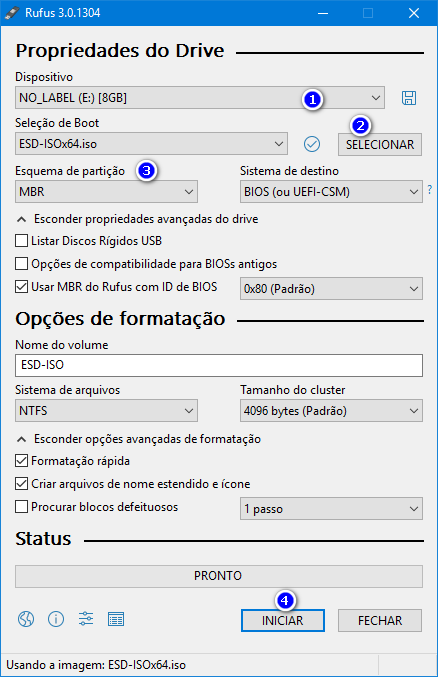Click the save drive image floppy icon
This screenshot has width=438, height=677.
(409, 98)
